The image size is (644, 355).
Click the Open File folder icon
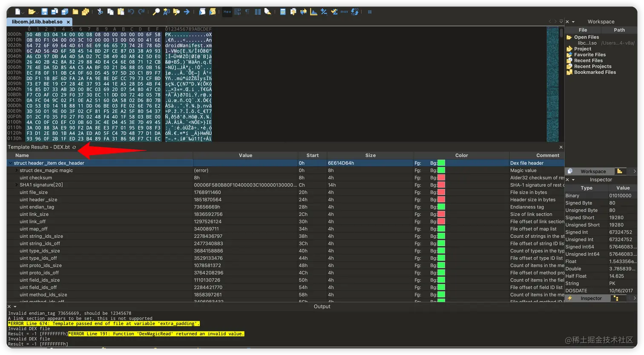coord(32,12)
